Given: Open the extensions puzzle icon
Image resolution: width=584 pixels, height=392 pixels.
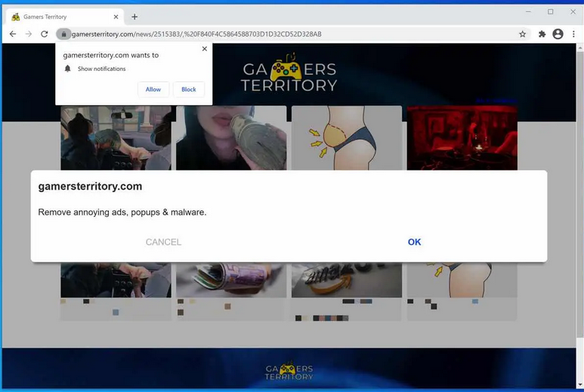Looking at the screenshot, I should 542,34.
